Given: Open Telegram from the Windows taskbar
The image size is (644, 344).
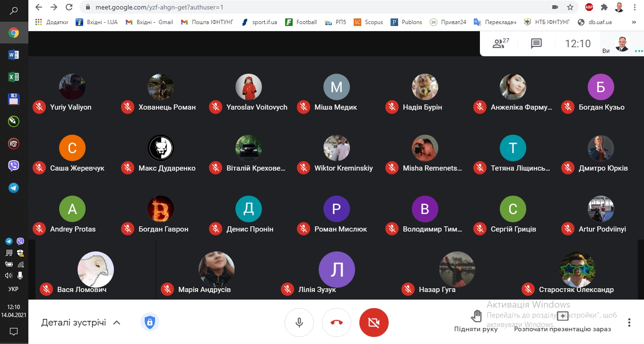Looking at the screenshot, I should pos(14,188).
